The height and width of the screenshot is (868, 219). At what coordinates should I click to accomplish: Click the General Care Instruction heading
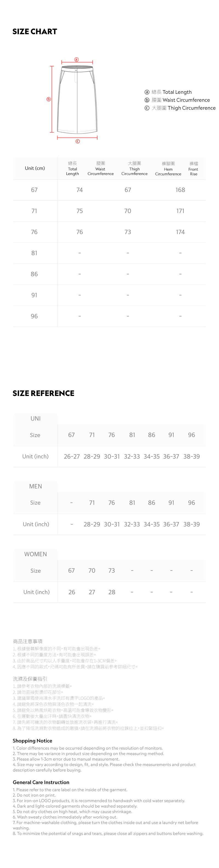[41, 782]
